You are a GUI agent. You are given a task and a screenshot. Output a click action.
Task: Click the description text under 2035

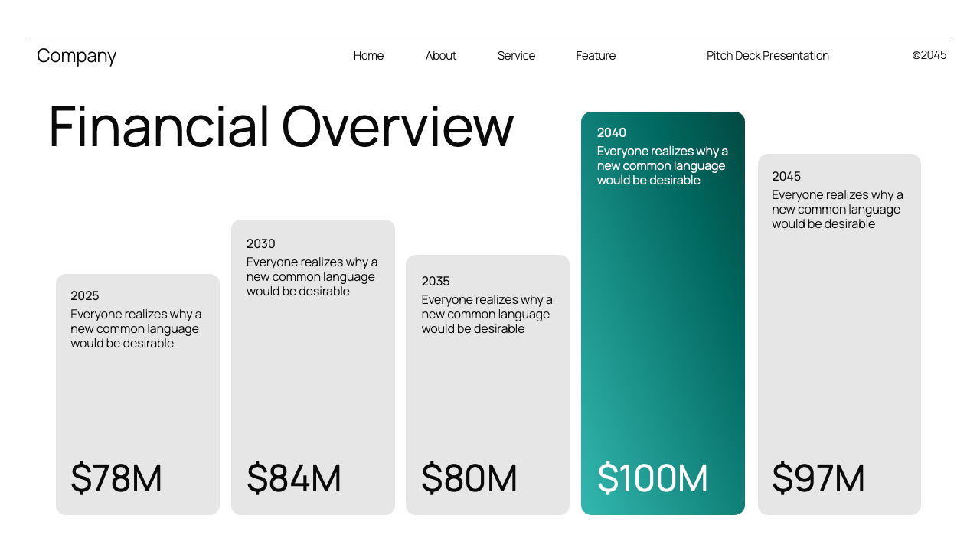pos(487,315)
